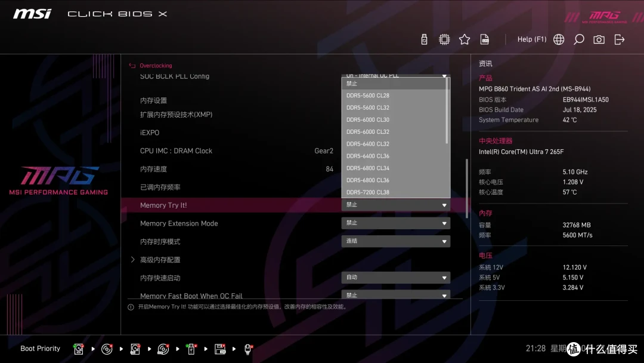644x363 pixels.
Task: Select the first hard disk boot device icon
Action: 79,349
